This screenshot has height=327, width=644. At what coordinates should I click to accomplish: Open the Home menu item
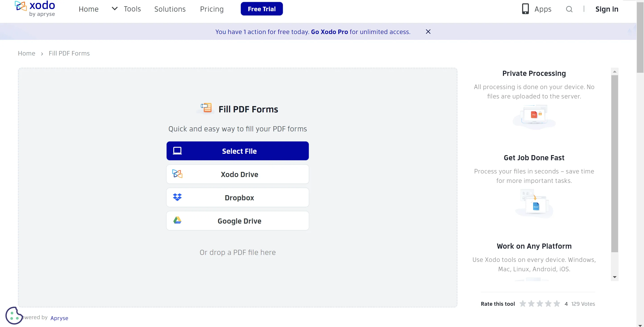89,9
